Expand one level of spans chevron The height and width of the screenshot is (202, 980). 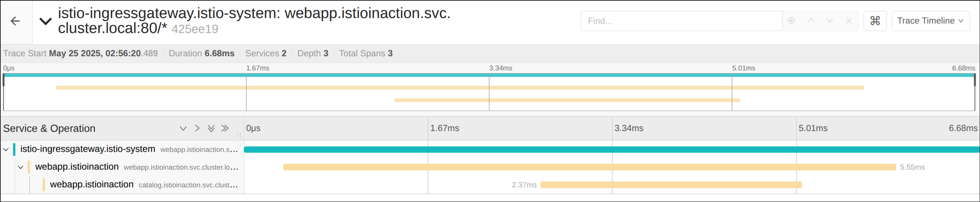[197, 128]
